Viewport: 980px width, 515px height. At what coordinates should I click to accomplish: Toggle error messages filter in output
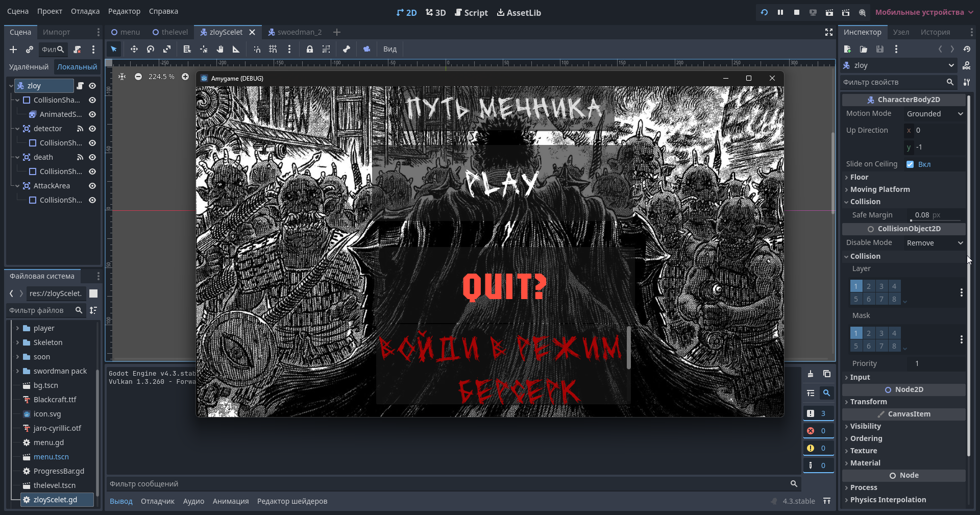(x=818, y=431)
